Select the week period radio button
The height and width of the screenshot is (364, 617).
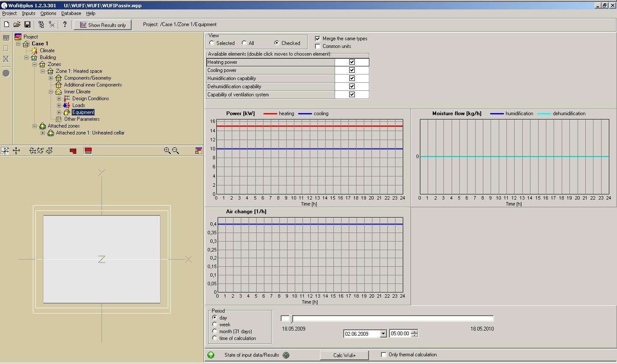pos(215,324)
